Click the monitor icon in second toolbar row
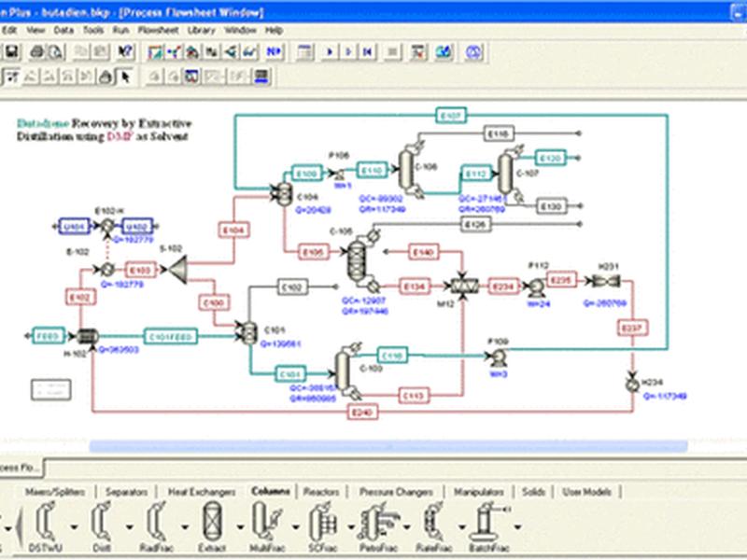The image size is (747, 560). 261,77
